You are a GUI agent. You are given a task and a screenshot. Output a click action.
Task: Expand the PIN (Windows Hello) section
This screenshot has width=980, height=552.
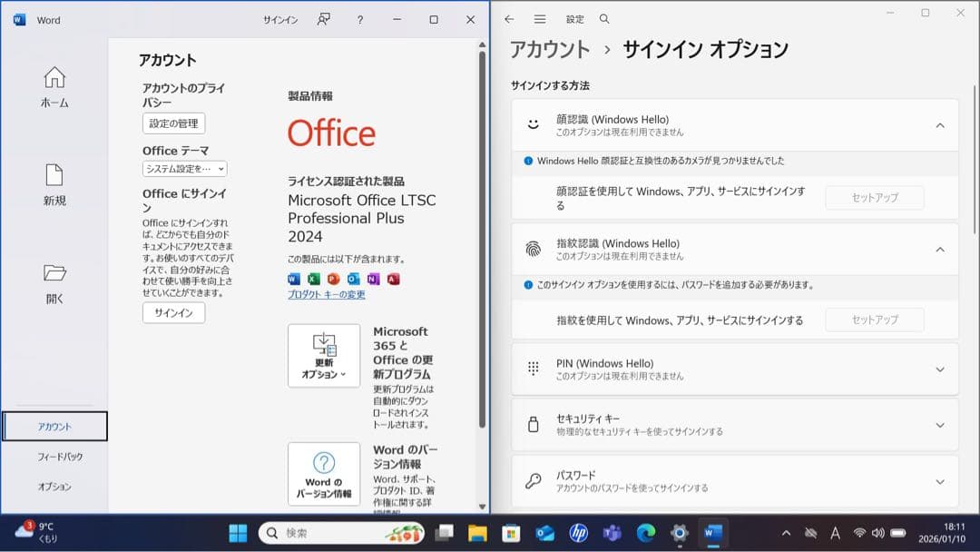(941, 370)
